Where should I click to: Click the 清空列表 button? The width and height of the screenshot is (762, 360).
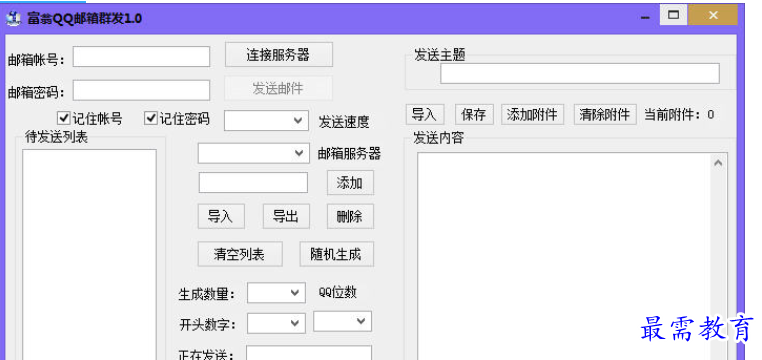(240, 254)
